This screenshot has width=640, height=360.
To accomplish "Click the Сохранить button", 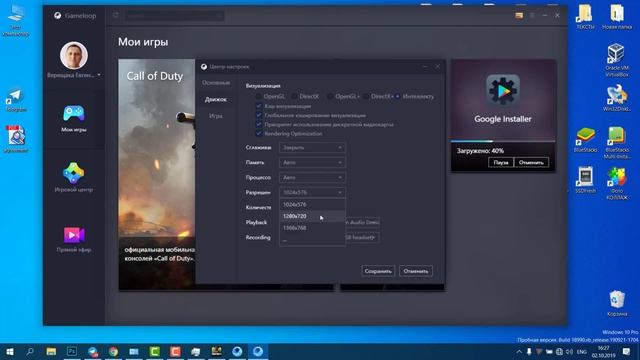I will (378, 271).
